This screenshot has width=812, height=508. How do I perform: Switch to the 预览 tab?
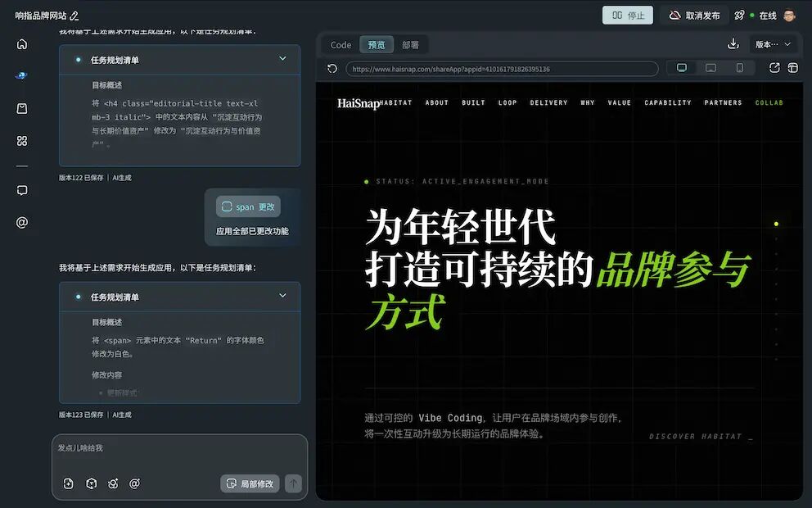(377, 45)
